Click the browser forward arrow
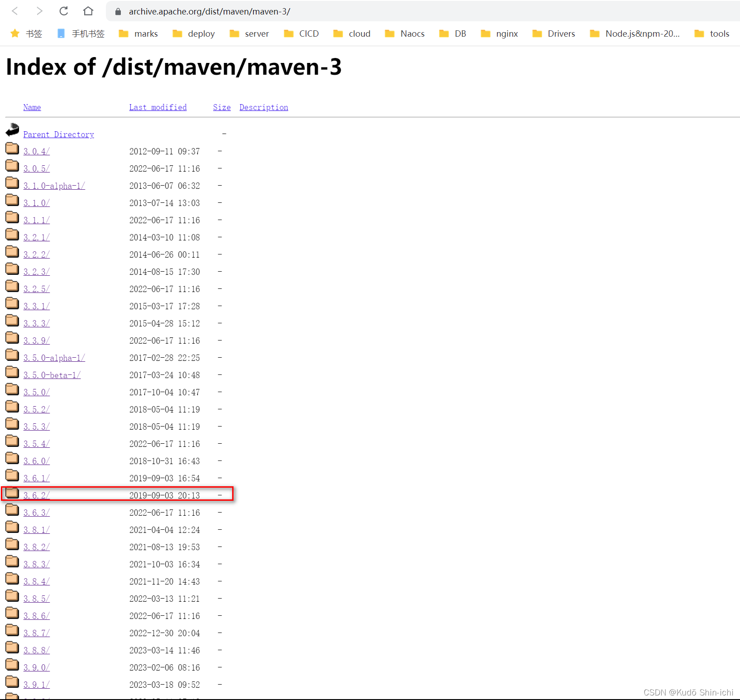Screen dimensions: 740x700 coord(39,11)
